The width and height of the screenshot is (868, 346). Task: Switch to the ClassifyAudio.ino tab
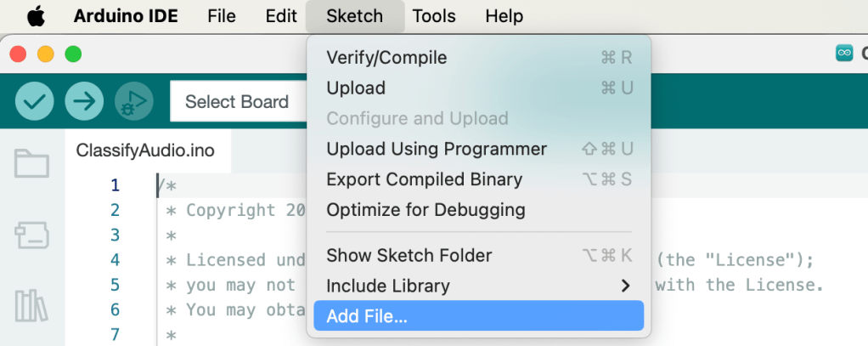click(x=145, y=151)
